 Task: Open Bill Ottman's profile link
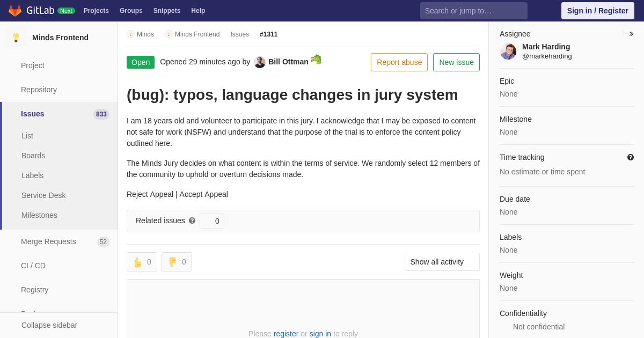point(288,62)
